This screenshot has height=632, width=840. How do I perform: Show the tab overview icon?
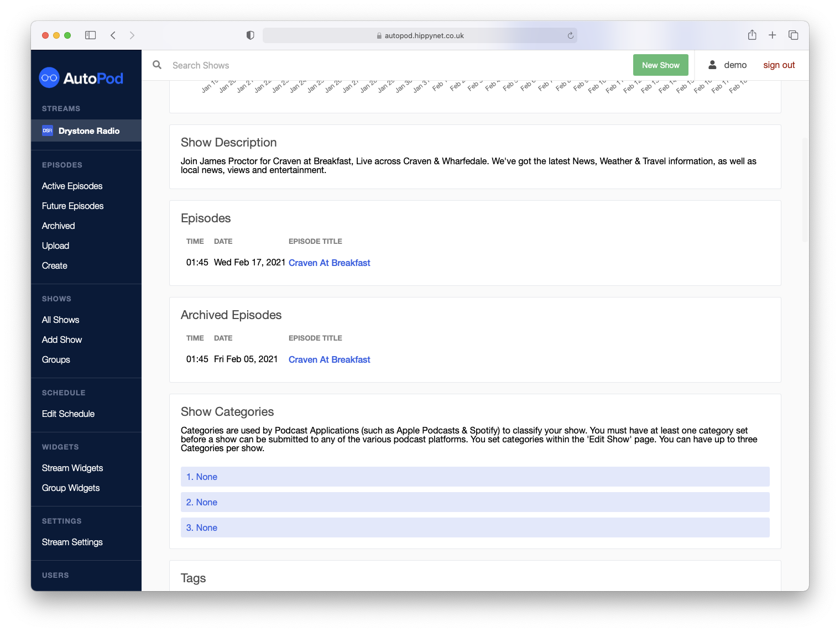pyautogui.click(x=793, y=35)
